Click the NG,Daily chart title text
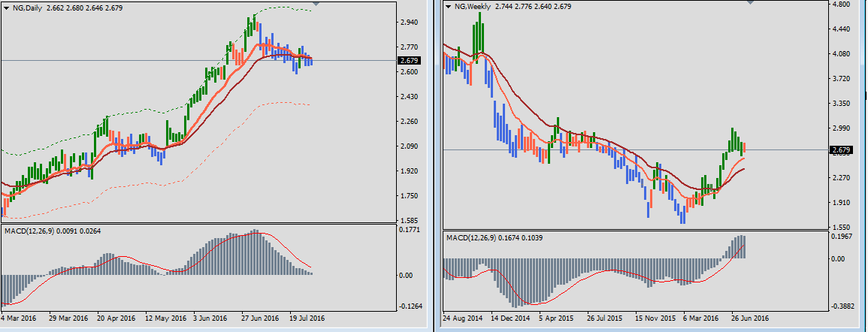Image resolution: width=868 pixels, height=332 pixels. [28, 8]
